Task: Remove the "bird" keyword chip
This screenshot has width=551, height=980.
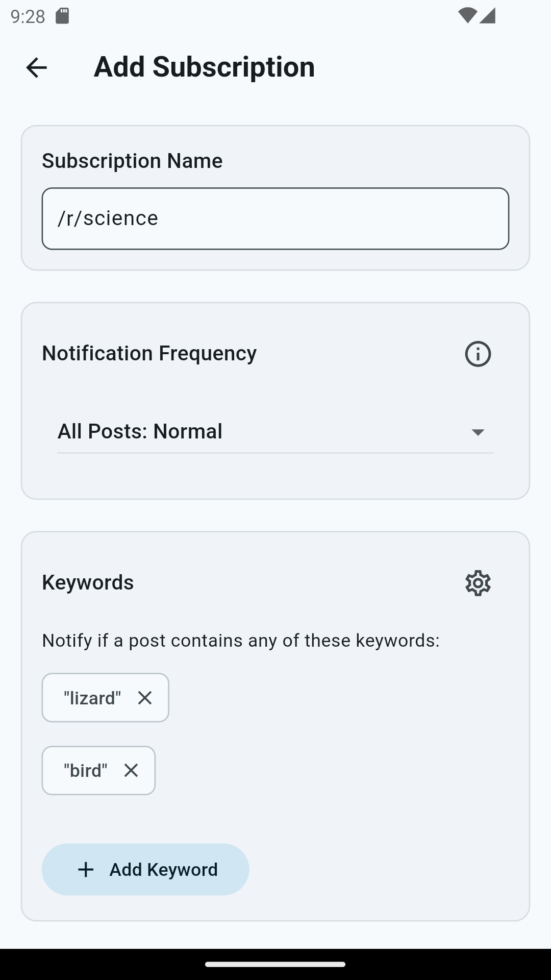Action: [131, 770]
